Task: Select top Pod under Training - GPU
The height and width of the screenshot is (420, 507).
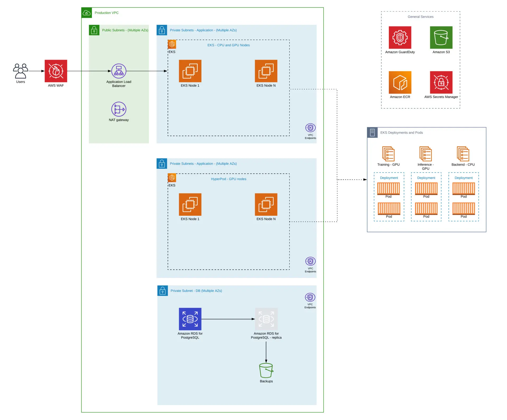Action: [x=389, y=189]
